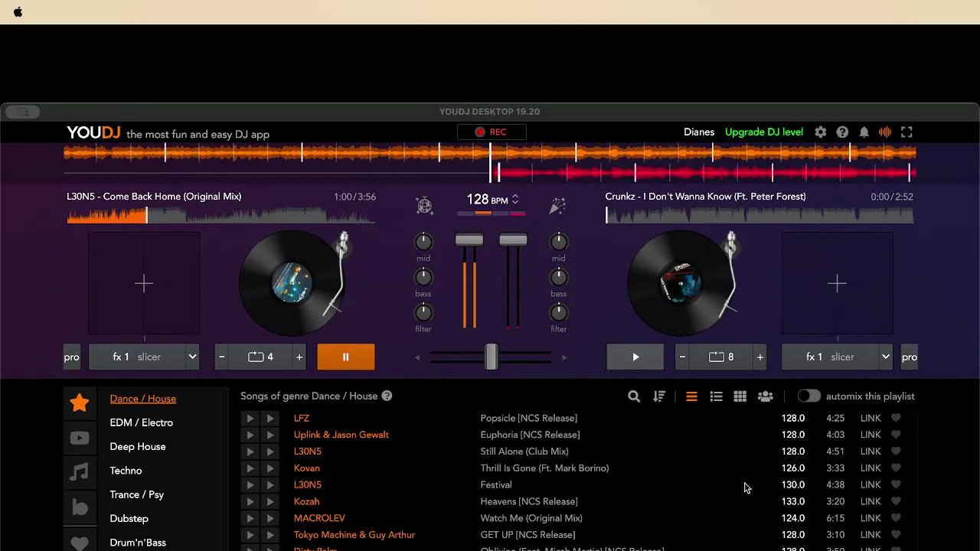980x551 pixels.
Task: Click right deck pro button
Action: point(910,357)
